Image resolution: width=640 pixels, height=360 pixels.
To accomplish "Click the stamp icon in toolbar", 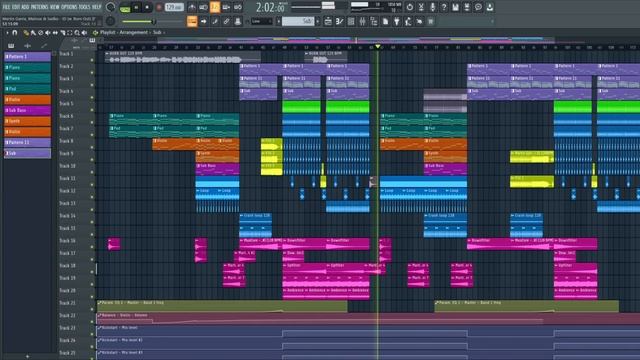I will (x=238, y=21).
